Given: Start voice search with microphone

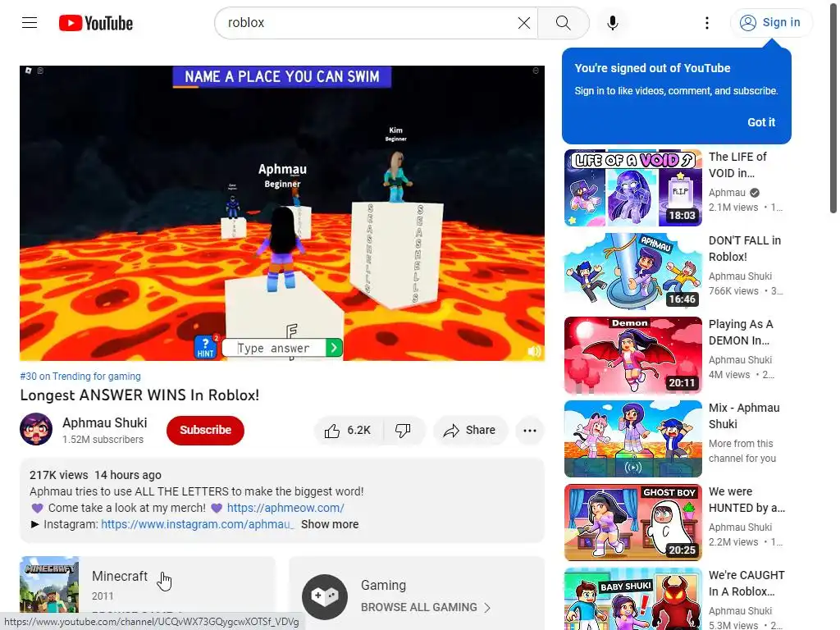Looking at the screenshot, I should pyautogui.click(x=612, y=22).
